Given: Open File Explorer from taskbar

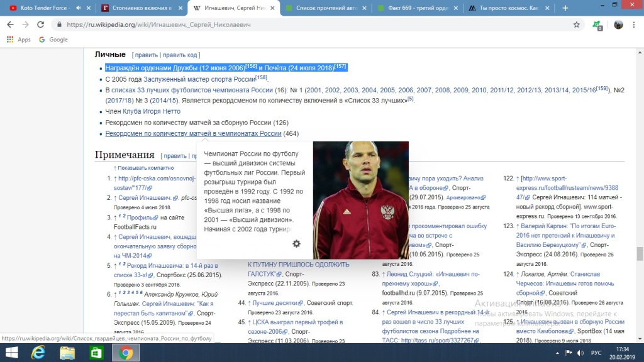Looking at the screenshot, I should (67, 353).
